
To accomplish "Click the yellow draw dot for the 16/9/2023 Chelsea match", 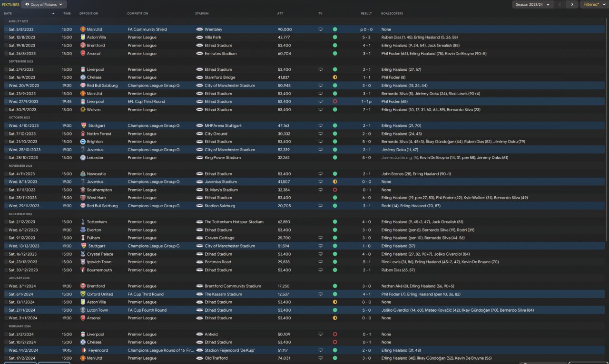I will (335, 77).
